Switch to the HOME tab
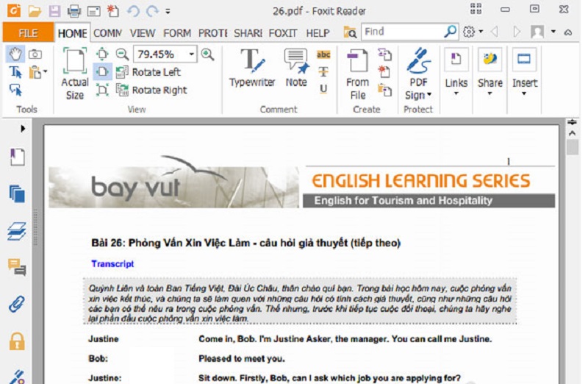The height and width of the screenshot is (384, 588). (x=72, y=33)
